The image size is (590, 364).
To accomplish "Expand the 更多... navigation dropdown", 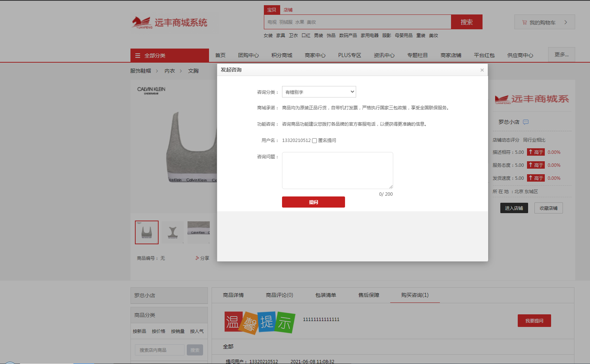I will pyautogui.click(x=561, y=54).
